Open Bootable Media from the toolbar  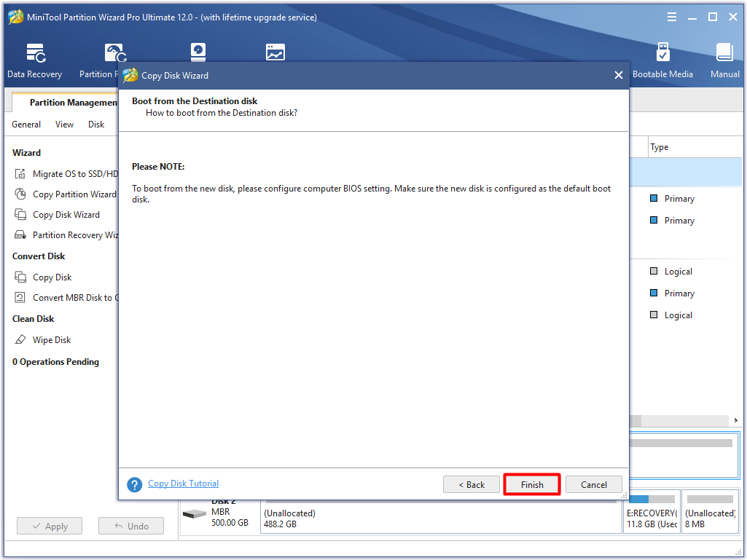pyautogui.click(x=662, y=61)
